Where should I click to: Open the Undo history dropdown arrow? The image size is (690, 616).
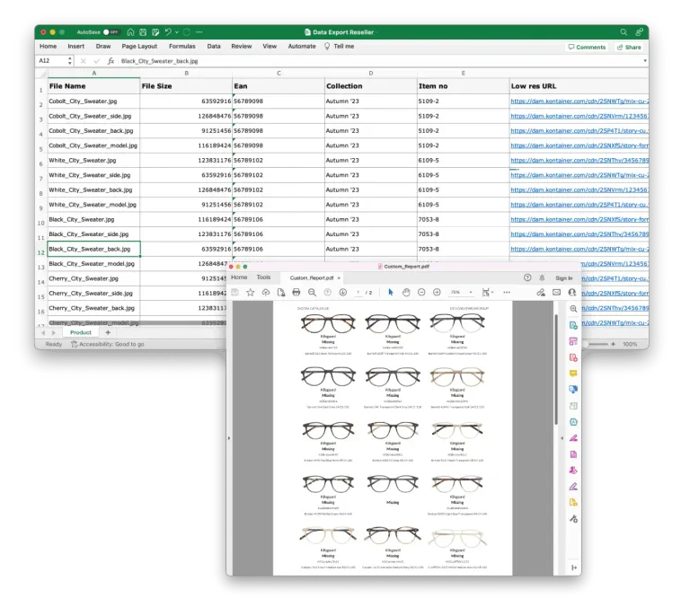(176, 32)
